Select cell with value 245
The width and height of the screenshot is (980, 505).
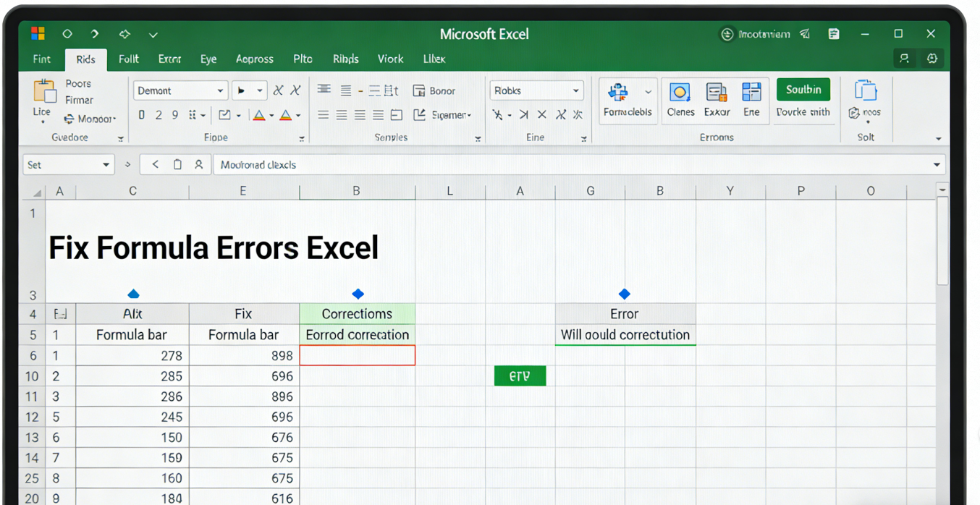point(132,417)
